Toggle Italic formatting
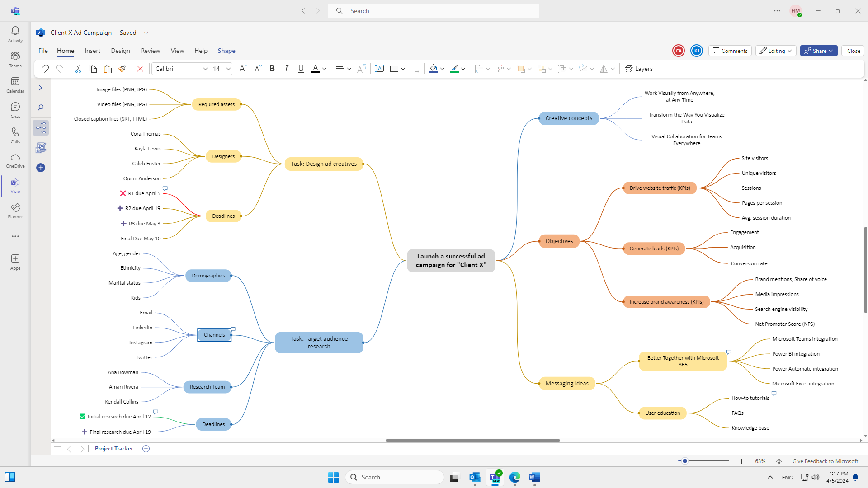Screen dimensions: 868x488 pos(286,69)
